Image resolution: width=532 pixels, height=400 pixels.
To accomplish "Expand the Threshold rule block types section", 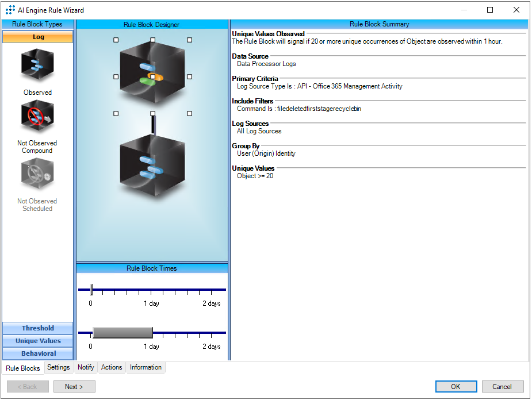I will (38, 328).
